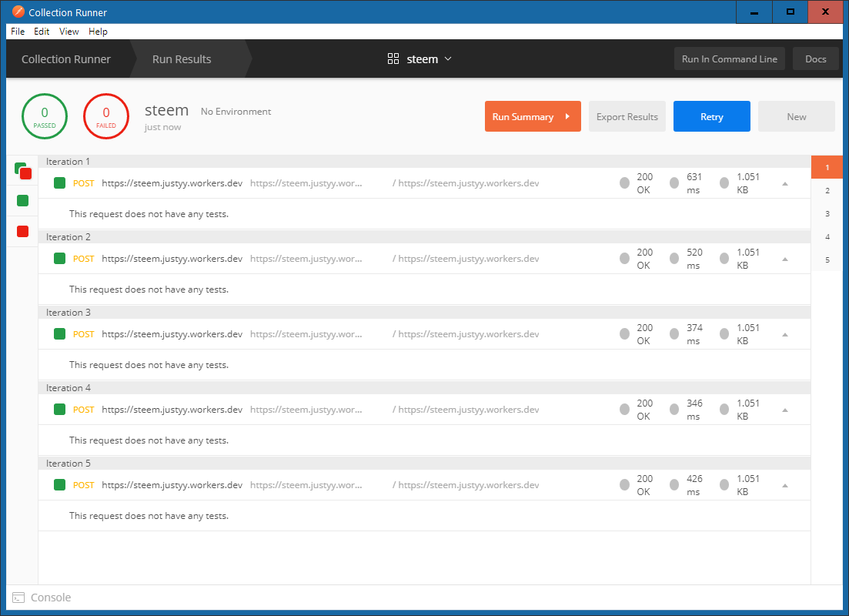This screenshot has width=849, height=616.
Task: Click the gray dot beside 426 ms
Action: click(674, 484)
